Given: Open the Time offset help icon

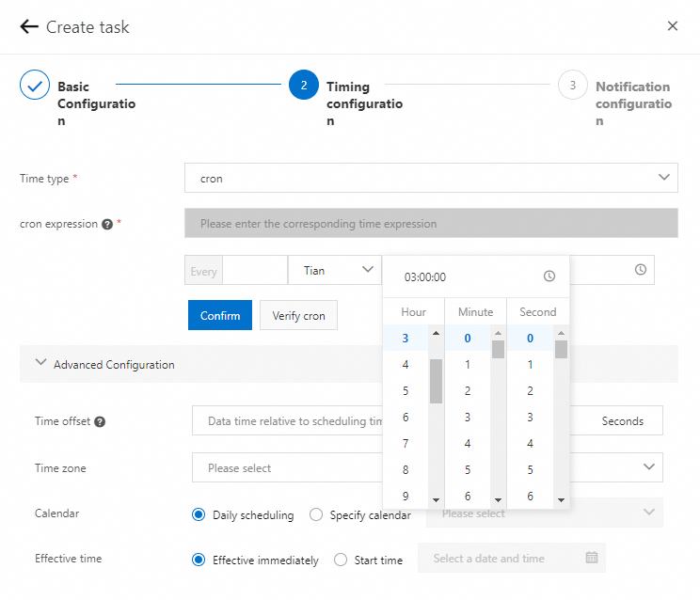Looking at the screenshot, I should tap(100, 421).
